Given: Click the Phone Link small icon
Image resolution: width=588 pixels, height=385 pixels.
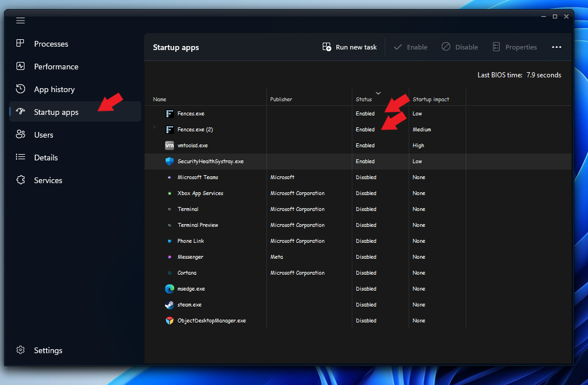Looking at the screenshot, I should click(x=170, y=241).
